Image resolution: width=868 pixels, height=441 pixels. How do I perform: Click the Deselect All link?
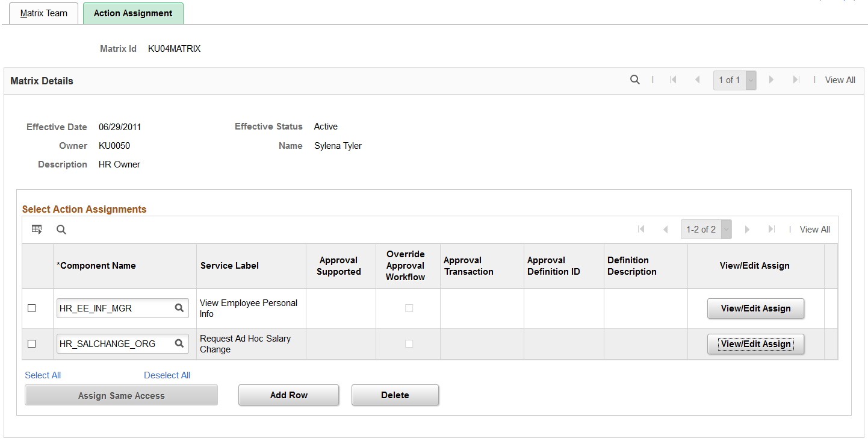(167, 375)
